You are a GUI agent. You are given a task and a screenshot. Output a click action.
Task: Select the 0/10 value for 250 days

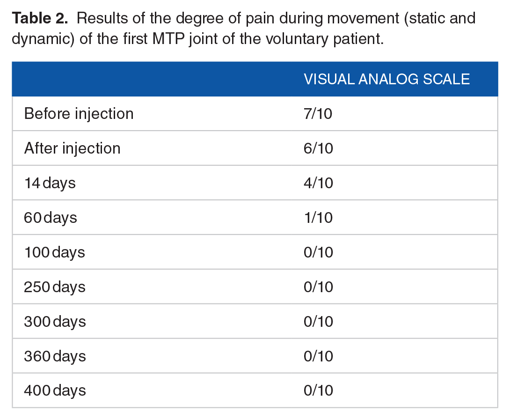tap(318, 287)
